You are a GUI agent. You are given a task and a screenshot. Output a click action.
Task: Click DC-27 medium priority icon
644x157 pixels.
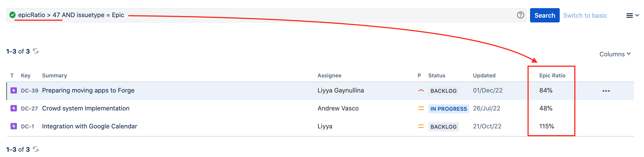(x=421, y=108)
